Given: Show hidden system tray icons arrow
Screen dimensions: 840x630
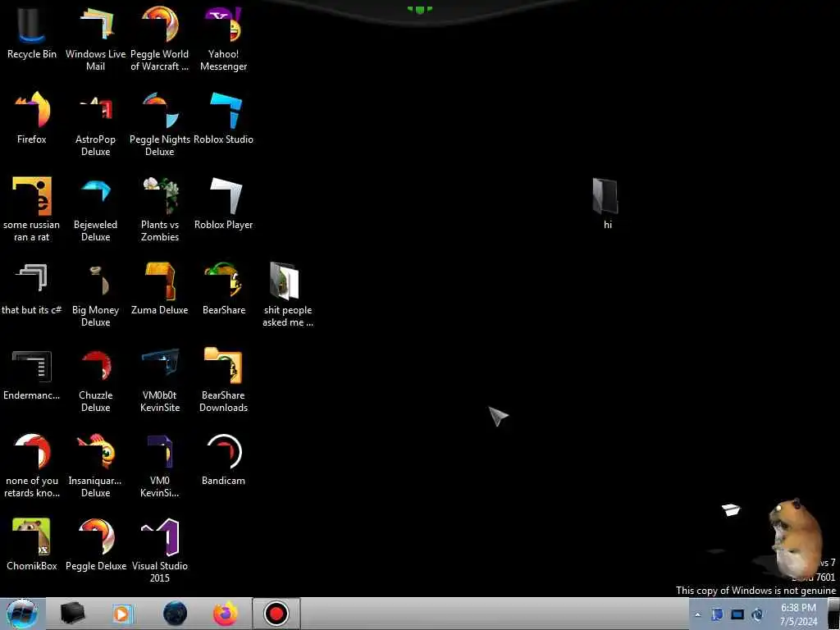Looking at the screenshot, I should point(697,614).
